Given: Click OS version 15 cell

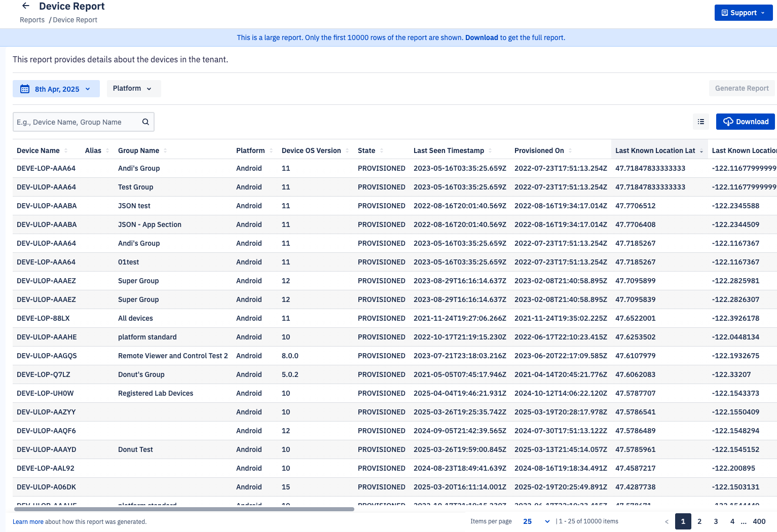Looking at the screenshot, I should click(x=286, y=487).
